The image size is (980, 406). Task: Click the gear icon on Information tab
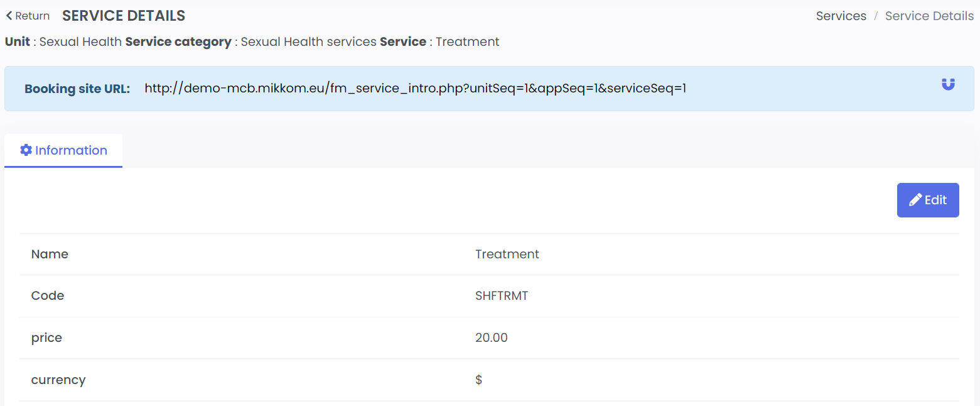coord(26,150)
